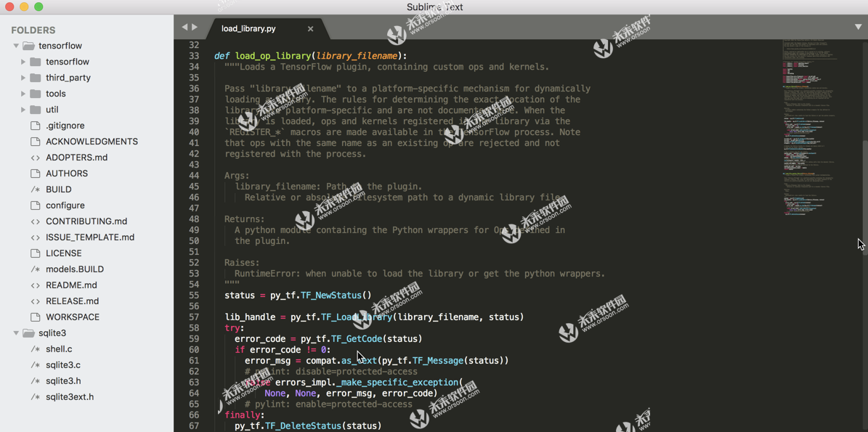Open the configure file

(x=65, y=205)
